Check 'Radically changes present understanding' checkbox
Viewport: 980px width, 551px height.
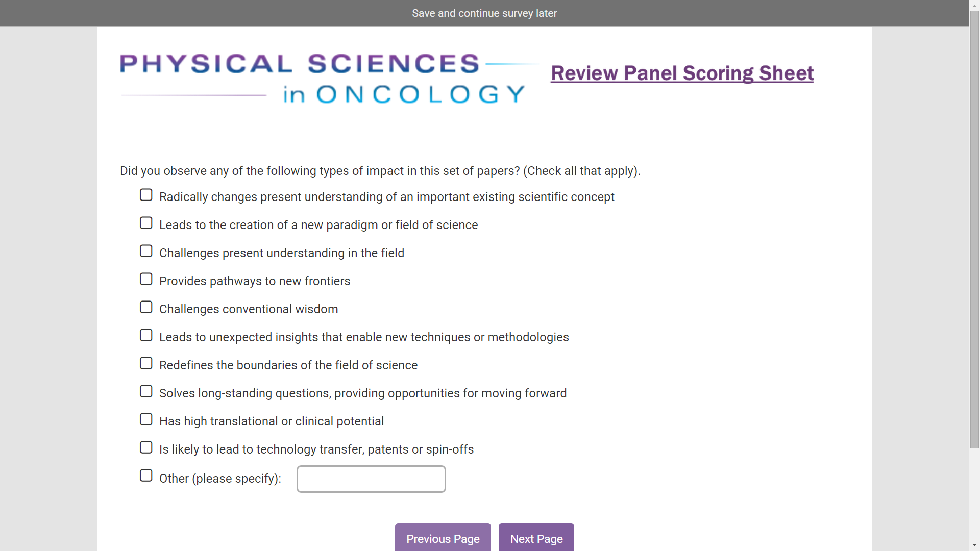146,195
